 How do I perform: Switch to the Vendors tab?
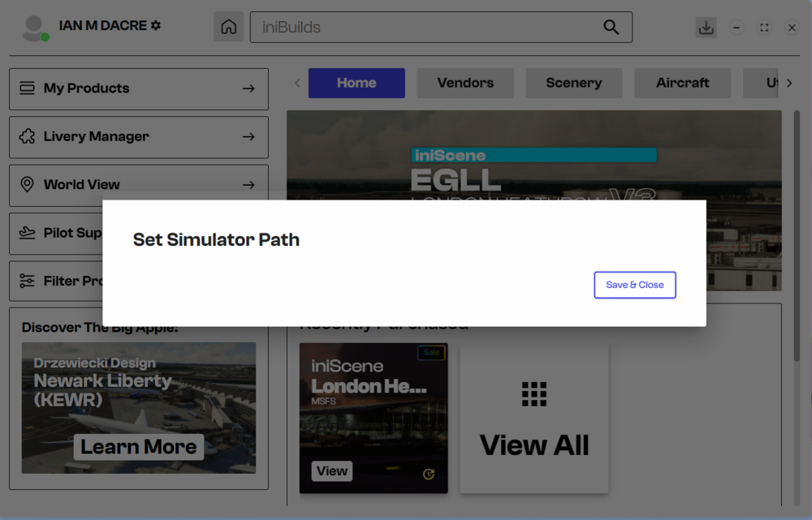point(465,83)
